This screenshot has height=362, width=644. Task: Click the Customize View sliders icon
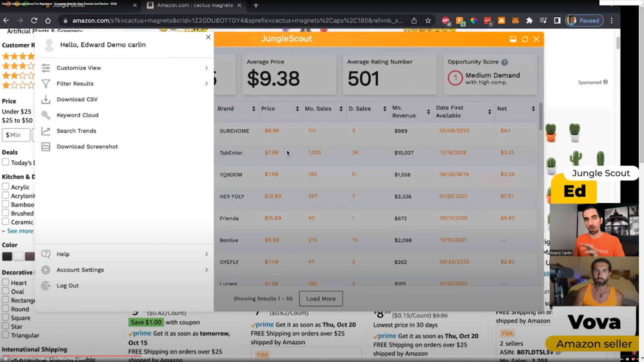pyautogui.click(x=46, y=68)
